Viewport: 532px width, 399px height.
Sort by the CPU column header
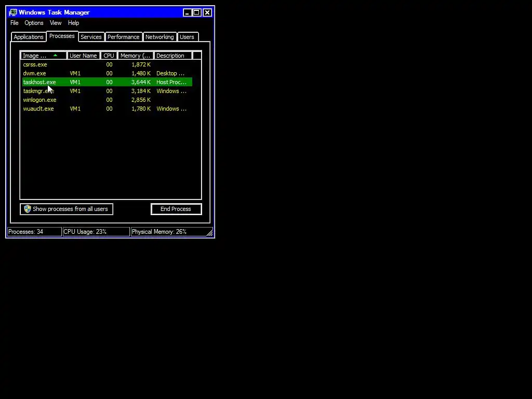tap(109, 56)
